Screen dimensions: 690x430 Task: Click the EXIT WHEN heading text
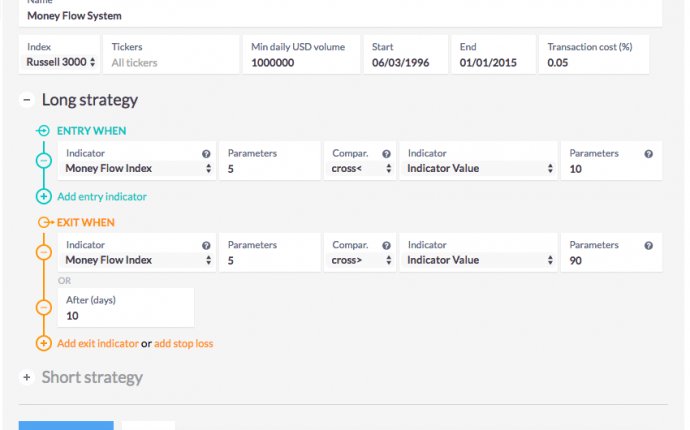[86, 222]
